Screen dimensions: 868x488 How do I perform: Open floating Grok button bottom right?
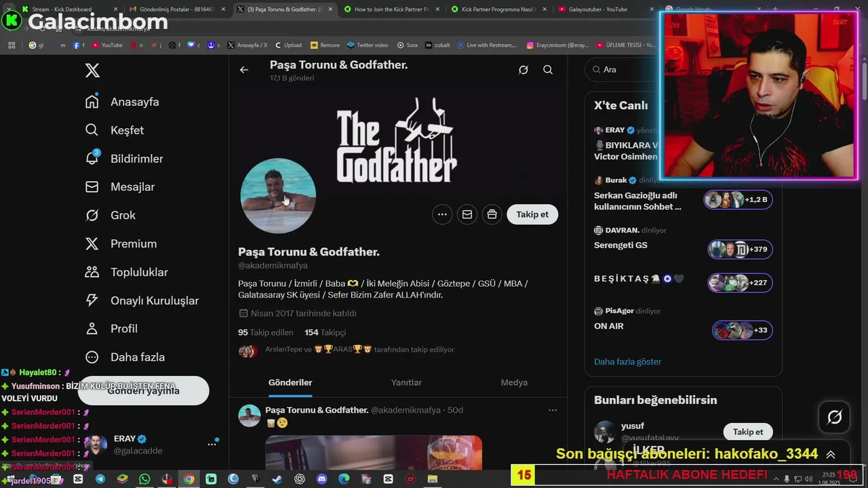[x=835, y=418]
